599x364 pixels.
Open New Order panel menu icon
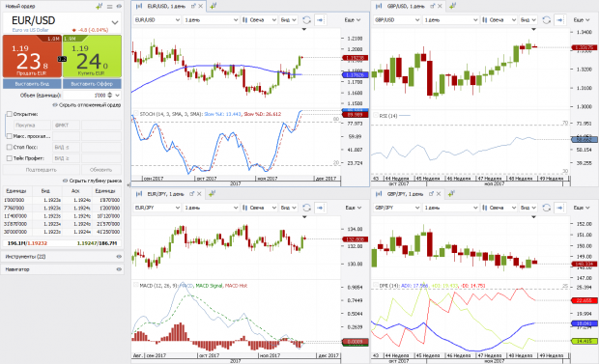tap(109, 6)
